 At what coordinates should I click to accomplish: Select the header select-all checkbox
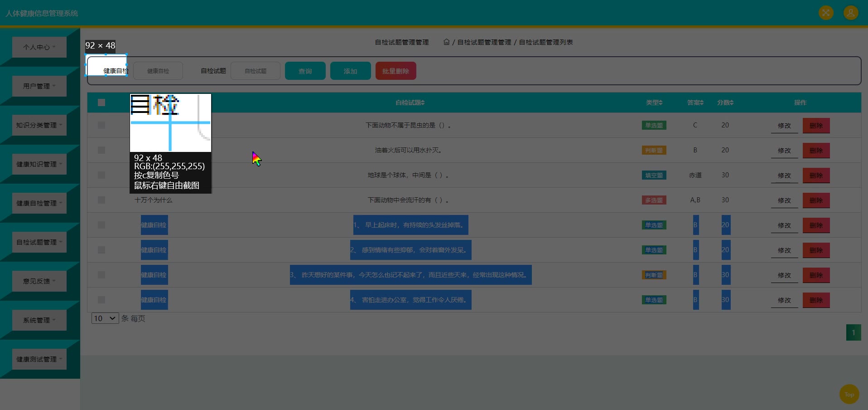(x=101, y=102)
